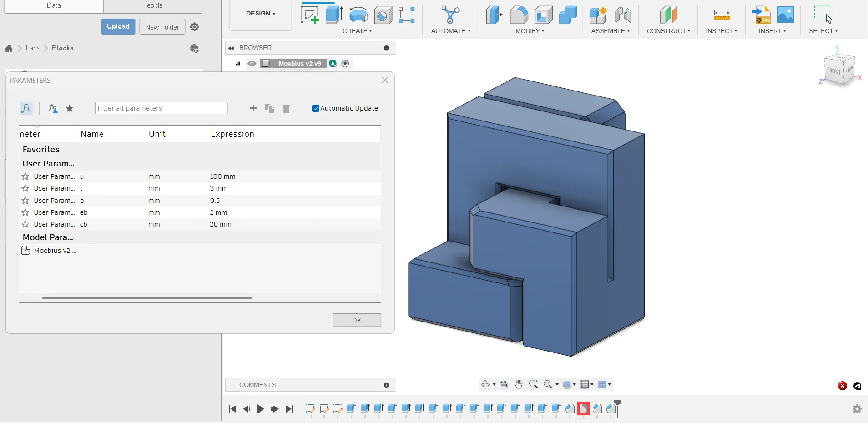Image resolution: width=868 pixels, height=423 pixels.
Task: Select the Fillet tool in Modify
Action: (519, 15)
